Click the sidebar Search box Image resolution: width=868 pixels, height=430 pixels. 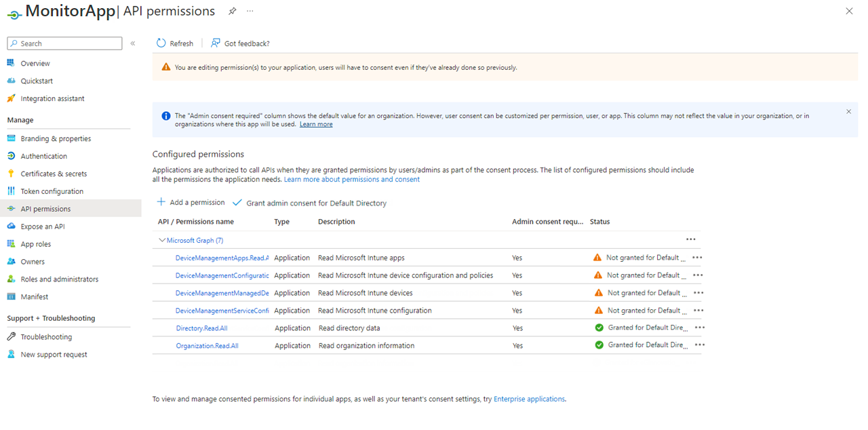(x=64, y=43)
